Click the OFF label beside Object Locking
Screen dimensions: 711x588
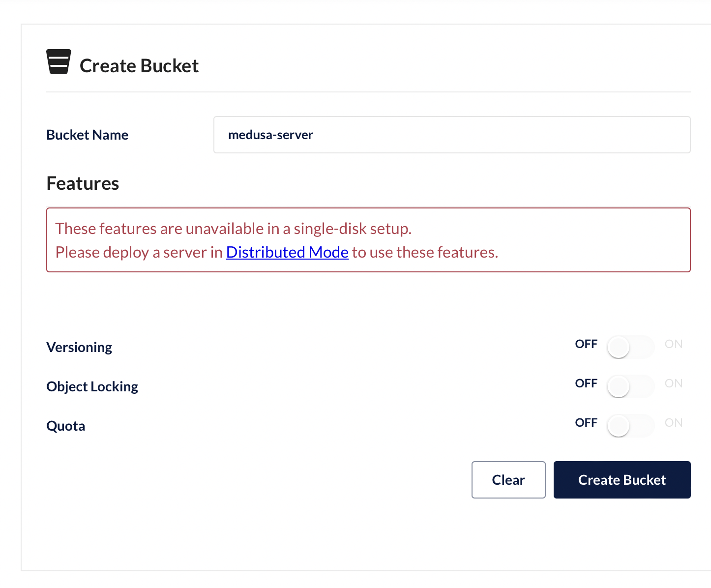[x=586, y=383]
